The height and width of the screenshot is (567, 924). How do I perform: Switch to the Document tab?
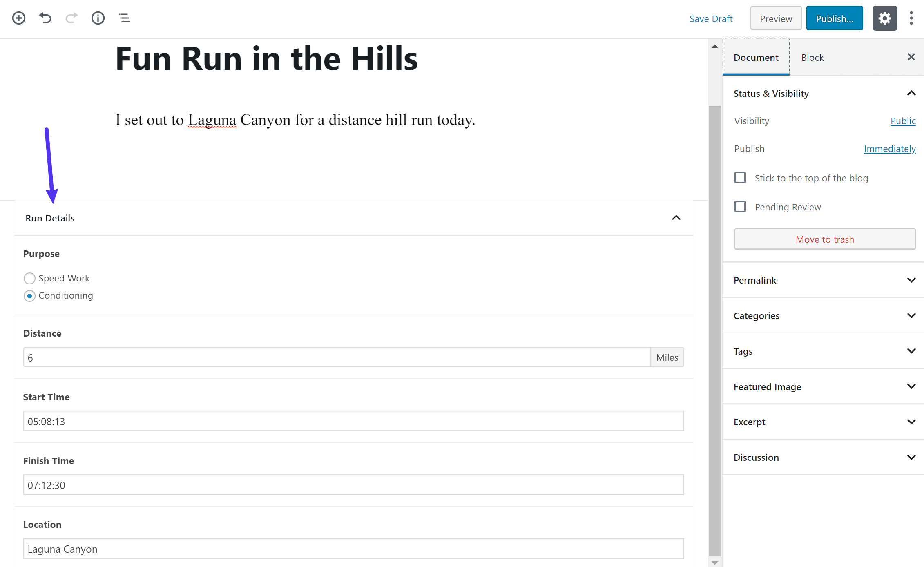click(756, 58)
